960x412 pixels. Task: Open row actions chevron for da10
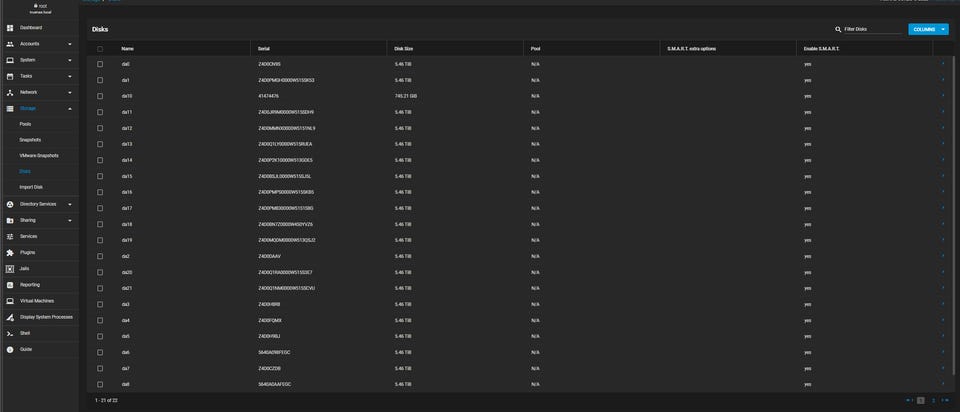tap(943, 96)
